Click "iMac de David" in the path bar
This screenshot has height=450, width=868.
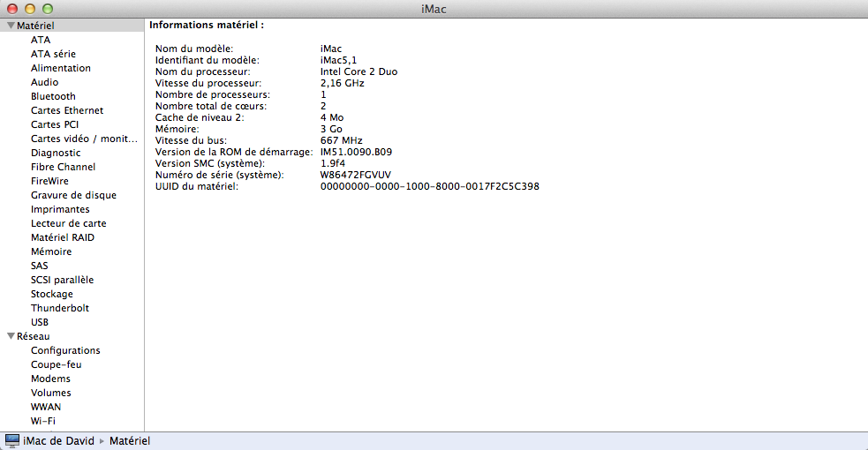point(58,440)
